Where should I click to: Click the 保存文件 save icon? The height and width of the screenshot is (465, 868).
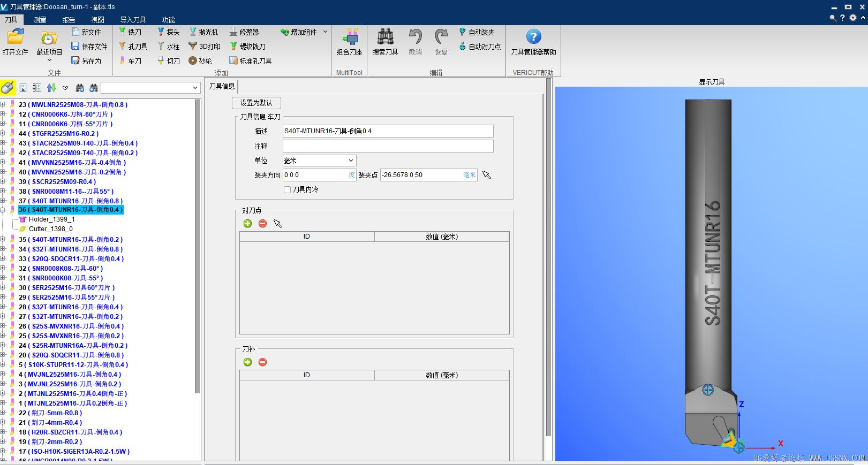tap(76, 47)
